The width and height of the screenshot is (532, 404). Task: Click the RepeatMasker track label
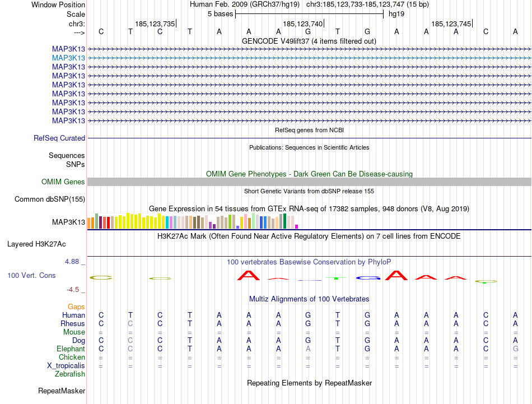pos(62,391)
